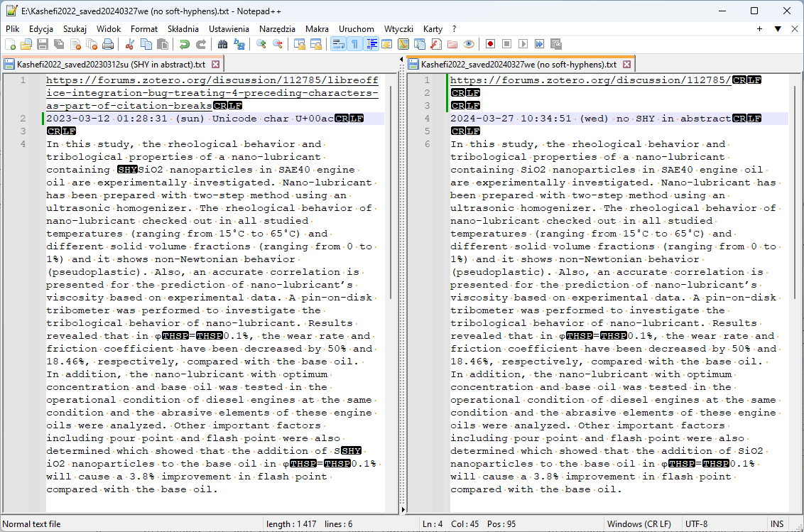Click the Cut scissors icon

[131, 44]
